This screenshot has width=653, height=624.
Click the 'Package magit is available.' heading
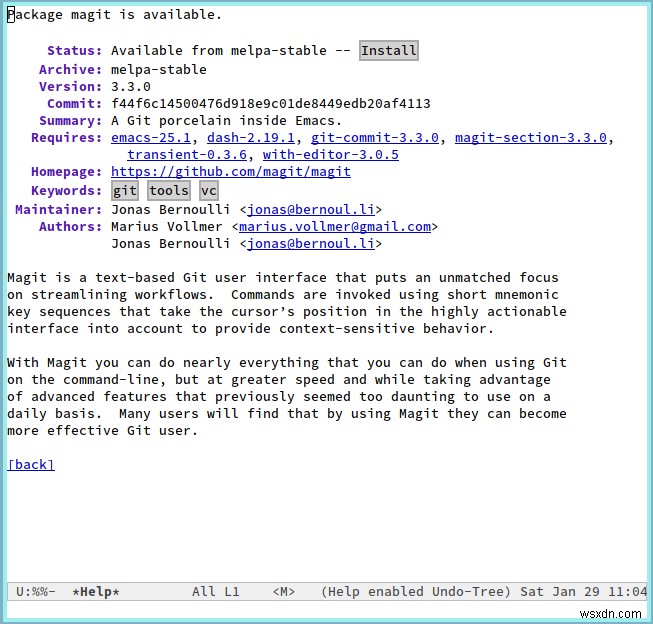click(114, 15)
